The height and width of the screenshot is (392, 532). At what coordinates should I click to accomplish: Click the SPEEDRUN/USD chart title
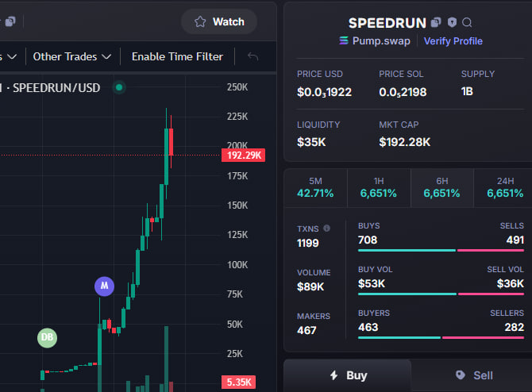pyautogui.click(x=56, y=88)
